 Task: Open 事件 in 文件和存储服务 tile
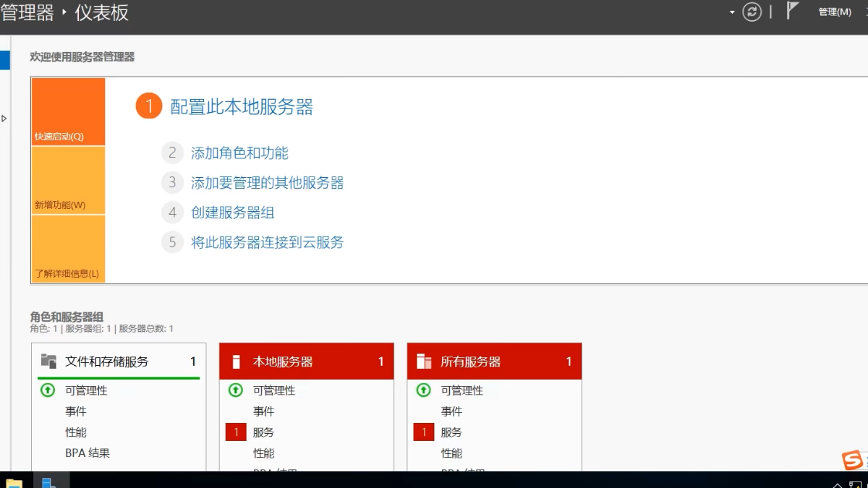point(76,411)
